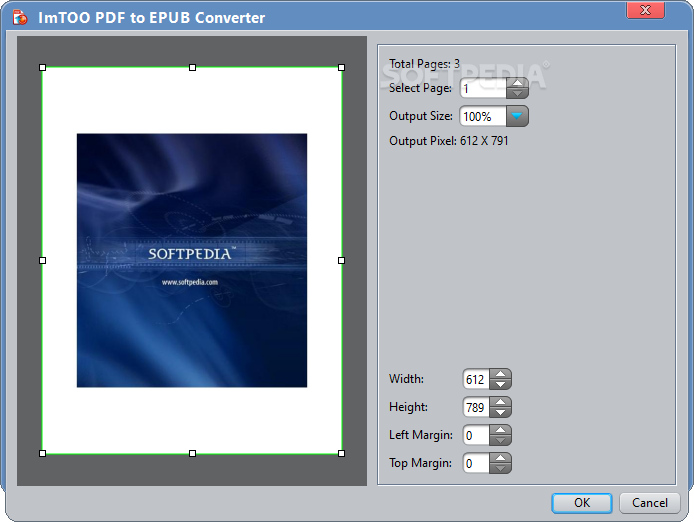694x522 pixels.
Task: Click the top-center crop handle
Action: click(193, 67)
